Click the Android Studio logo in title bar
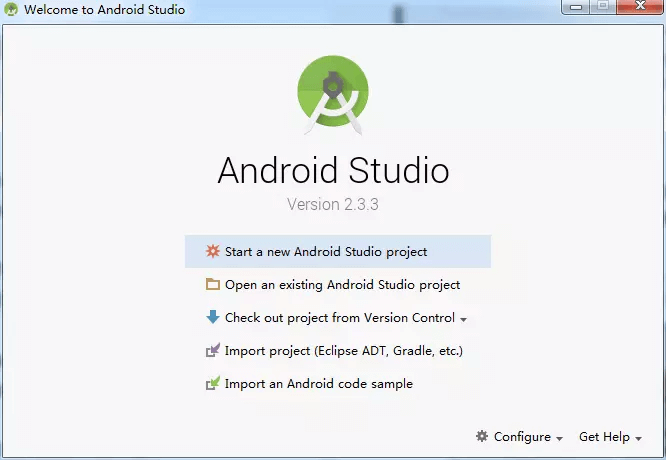Viewport: 666px width, 460px height. [11, 9]
